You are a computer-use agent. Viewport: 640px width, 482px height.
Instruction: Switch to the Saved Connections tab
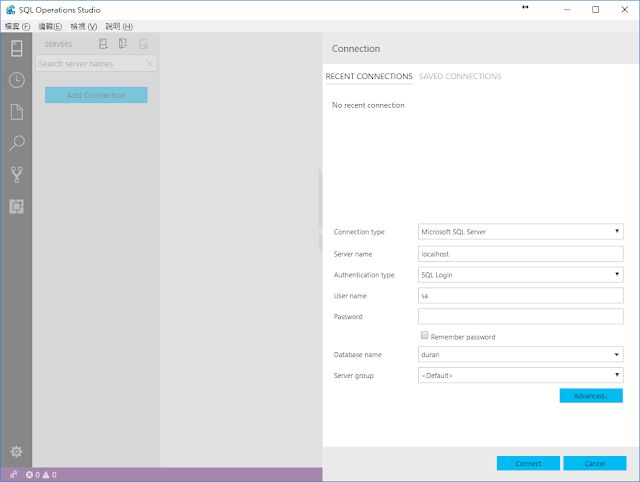(460, 76)
